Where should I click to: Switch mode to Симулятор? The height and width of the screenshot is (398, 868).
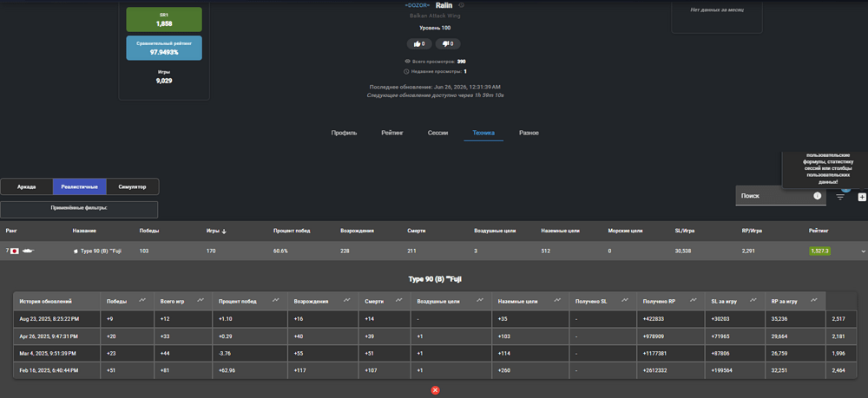coord(132,186)
